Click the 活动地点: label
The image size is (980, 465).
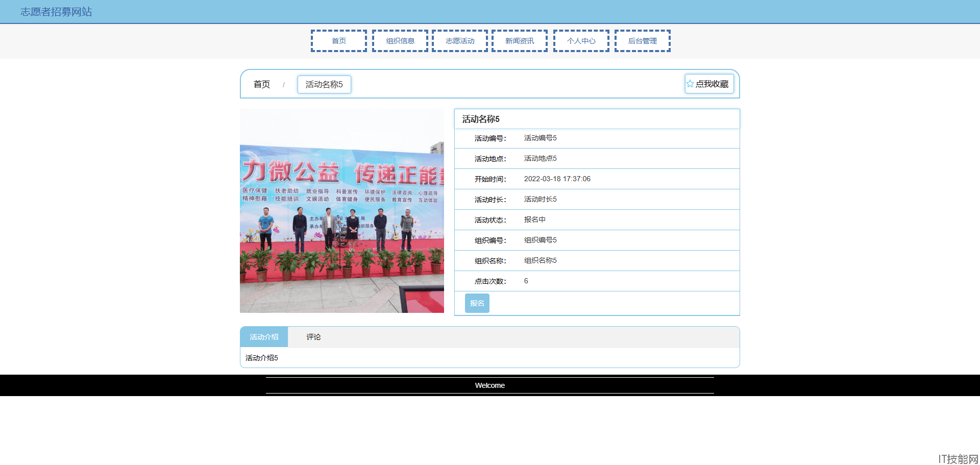click(491, 159)
